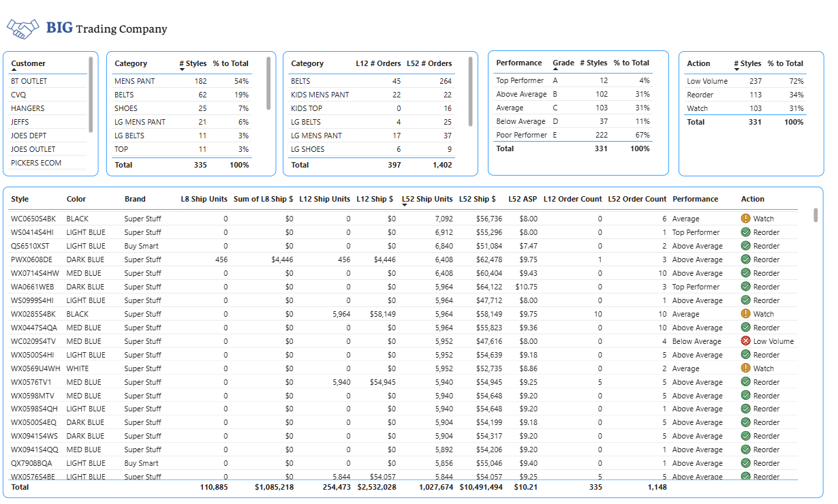Click the Customer list vertical scrollbar

(91, 95)
